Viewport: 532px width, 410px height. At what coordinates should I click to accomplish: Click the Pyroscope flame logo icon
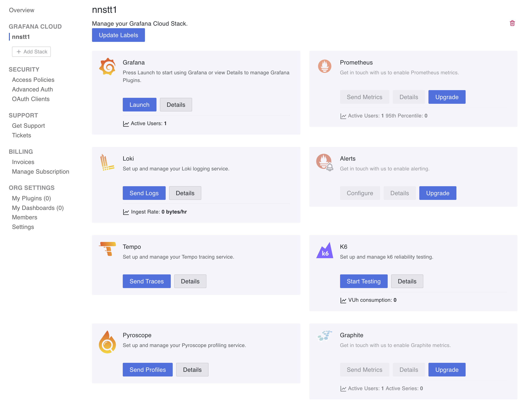coord(107,342)
